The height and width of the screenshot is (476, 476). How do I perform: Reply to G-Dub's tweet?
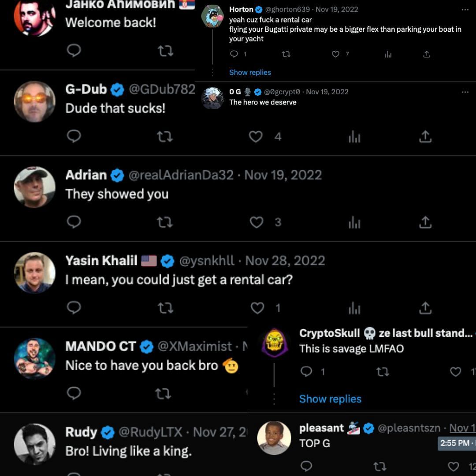click(x=74, y=136)
